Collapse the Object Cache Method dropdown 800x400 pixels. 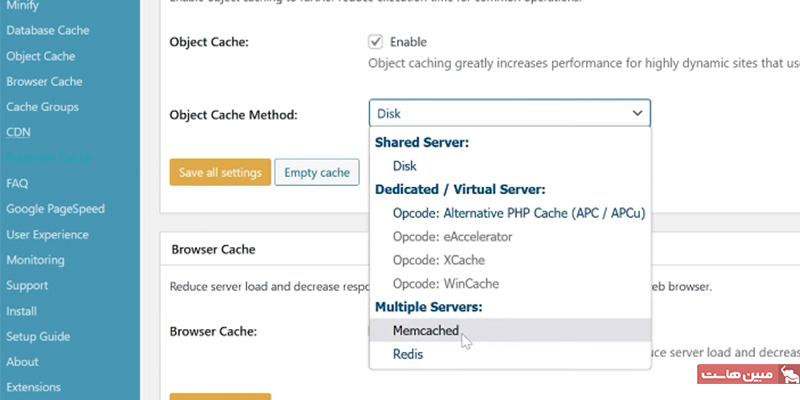pos(509,114)
